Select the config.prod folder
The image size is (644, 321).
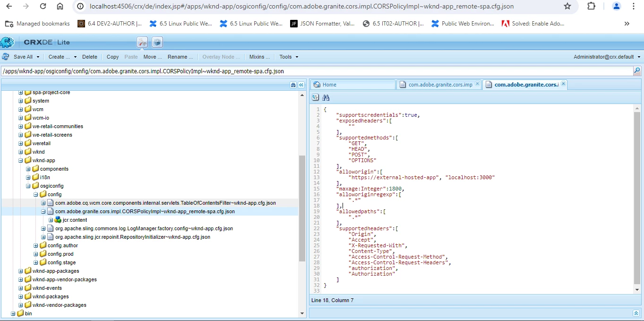click(x=60, y=254)
